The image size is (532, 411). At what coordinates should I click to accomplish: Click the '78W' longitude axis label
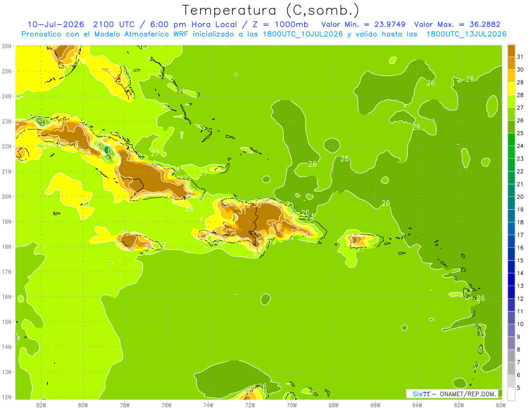125,405
